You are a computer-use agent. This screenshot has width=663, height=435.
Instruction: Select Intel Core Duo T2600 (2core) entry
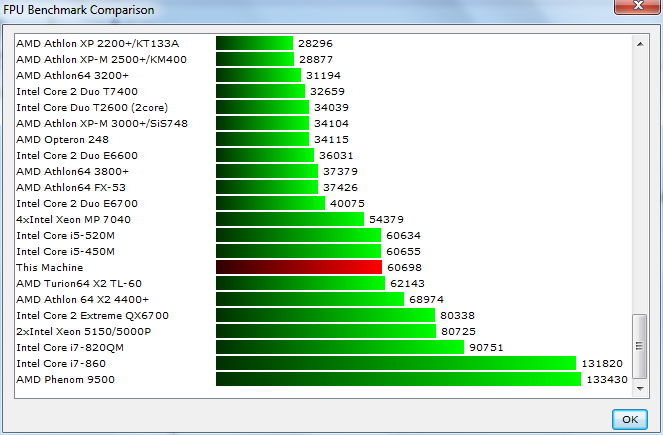(92, 107)
